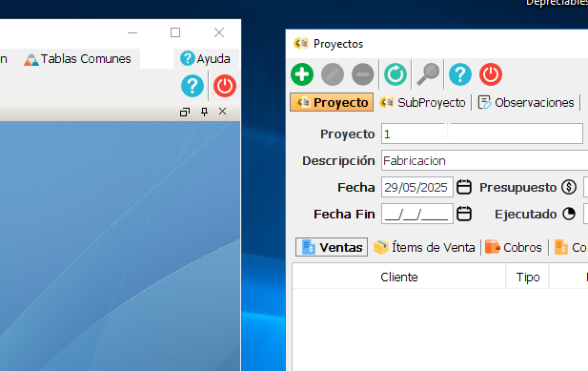The height and width of the screenshot is (371, 588).
Task: Click the blue help icon below Ayuda
Action: point(193,86)
